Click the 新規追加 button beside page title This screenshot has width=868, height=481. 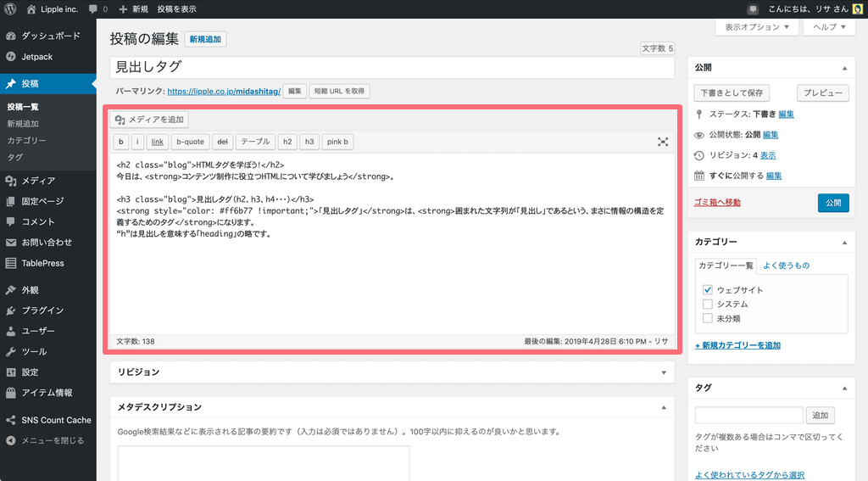[x=205, y=39]
